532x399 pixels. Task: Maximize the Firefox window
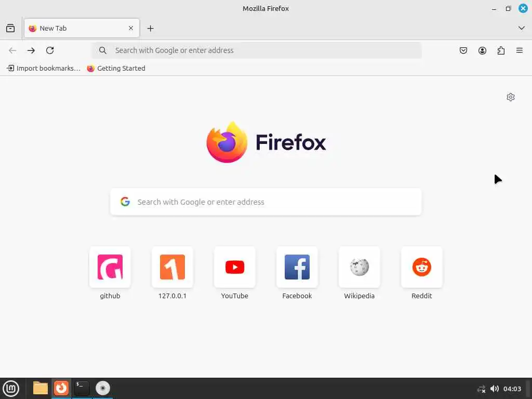[x=508, y=9]
